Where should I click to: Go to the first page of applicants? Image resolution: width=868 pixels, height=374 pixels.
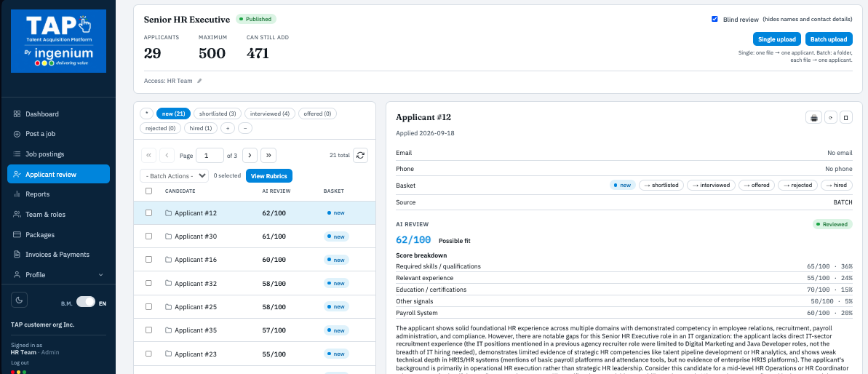click(148, 156)
